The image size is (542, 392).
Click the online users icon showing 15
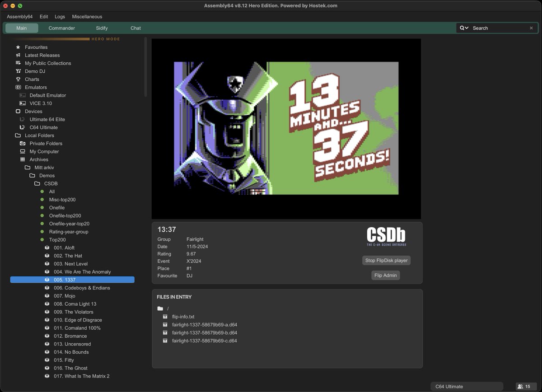520,386
